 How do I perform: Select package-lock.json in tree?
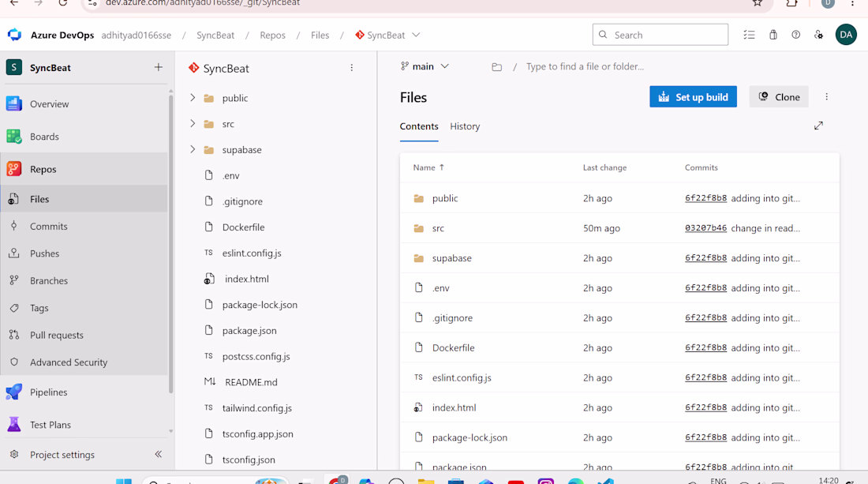coord(260,305)
